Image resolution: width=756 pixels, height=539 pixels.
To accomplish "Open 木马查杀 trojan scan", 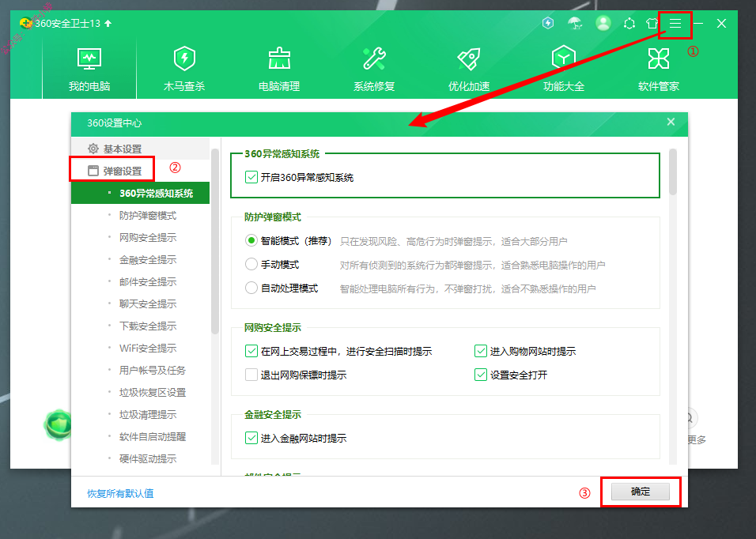I will point(184,70).
